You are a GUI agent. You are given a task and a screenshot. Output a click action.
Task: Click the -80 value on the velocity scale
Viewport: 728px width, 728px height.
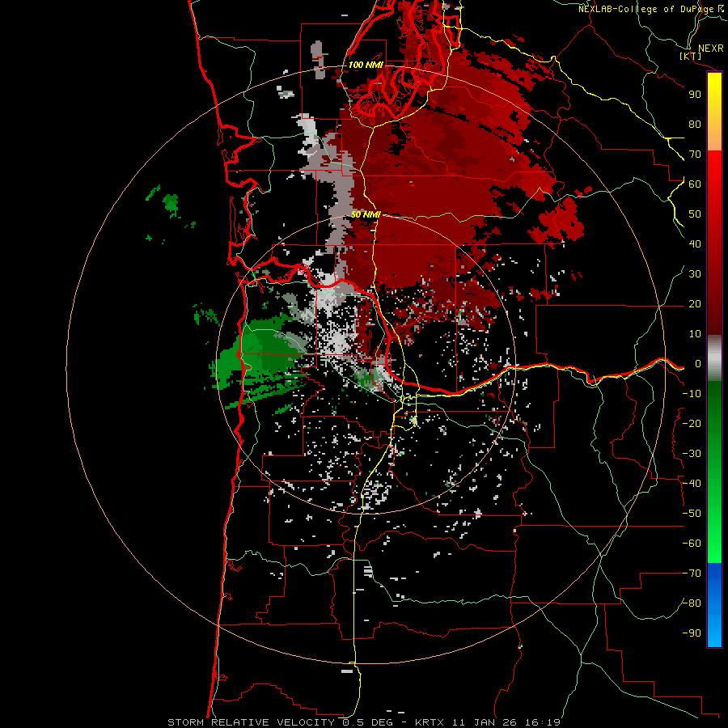(692, 603)
